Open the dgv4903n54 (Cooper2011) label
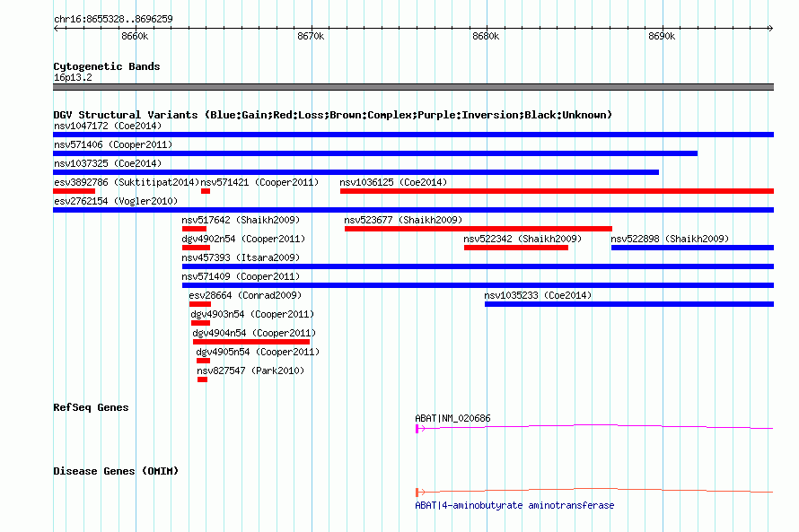 [x=252, y=314]
